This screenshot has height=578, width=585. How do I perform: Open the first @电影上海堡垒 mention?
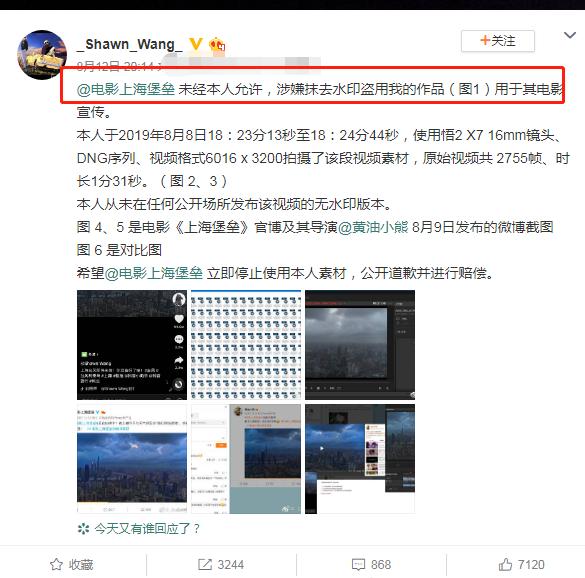pyautogui.click(x=126, y=89)
